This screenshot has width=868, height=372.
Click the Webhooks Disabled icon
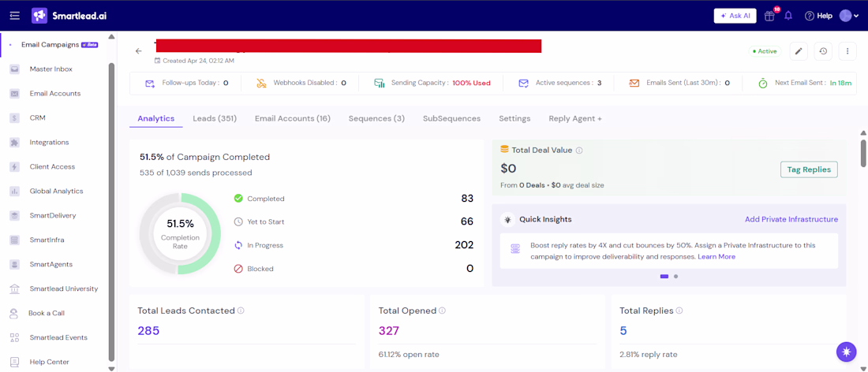(261, 84)
